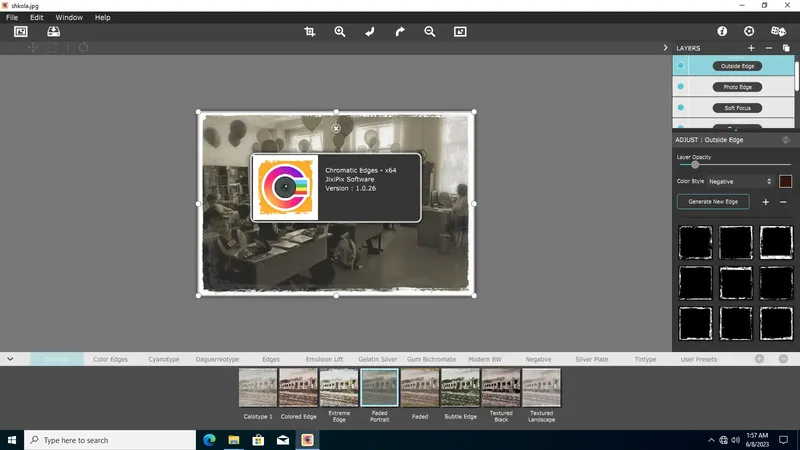The width and height of the screenshot is (800, 450).
Task: Click the Generate New Edge button
Action: 713,202
